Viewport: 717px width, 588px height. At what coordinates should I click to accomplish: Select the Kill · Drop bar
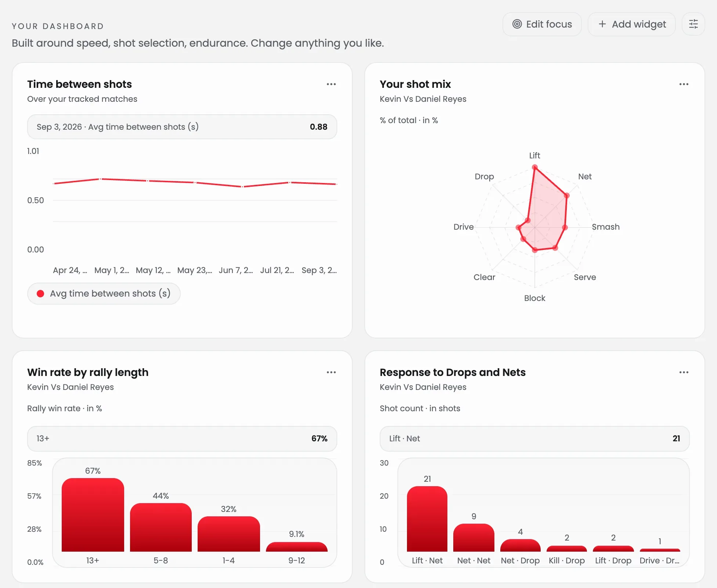(567, 549)
